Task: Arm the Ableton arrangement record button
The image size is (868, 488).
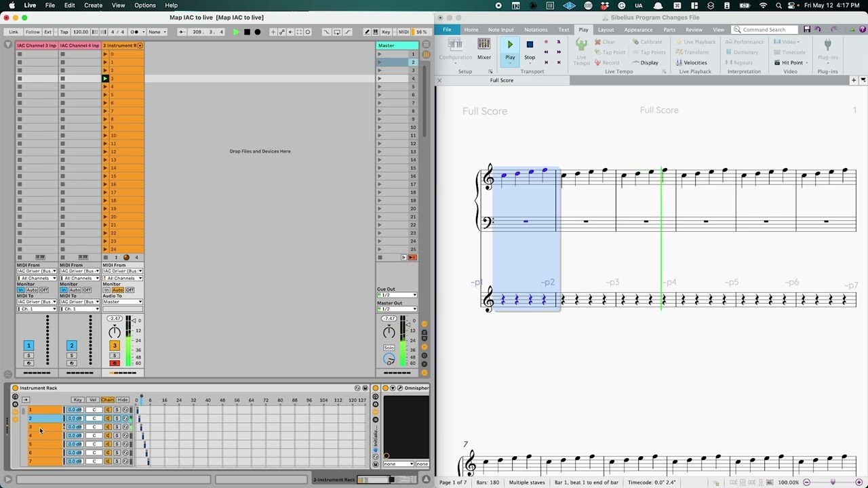Action: coord(257,32)
